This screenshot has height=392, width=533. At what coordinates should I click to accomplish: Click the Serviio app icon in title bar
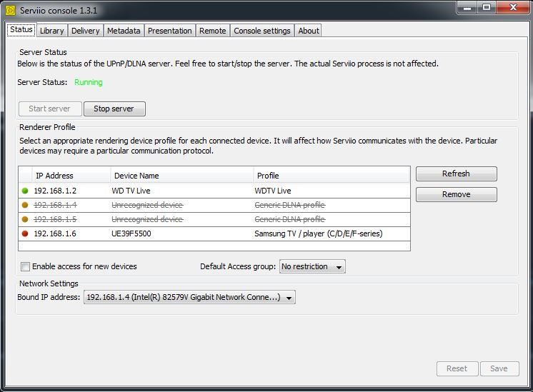[x=10, y=11]
